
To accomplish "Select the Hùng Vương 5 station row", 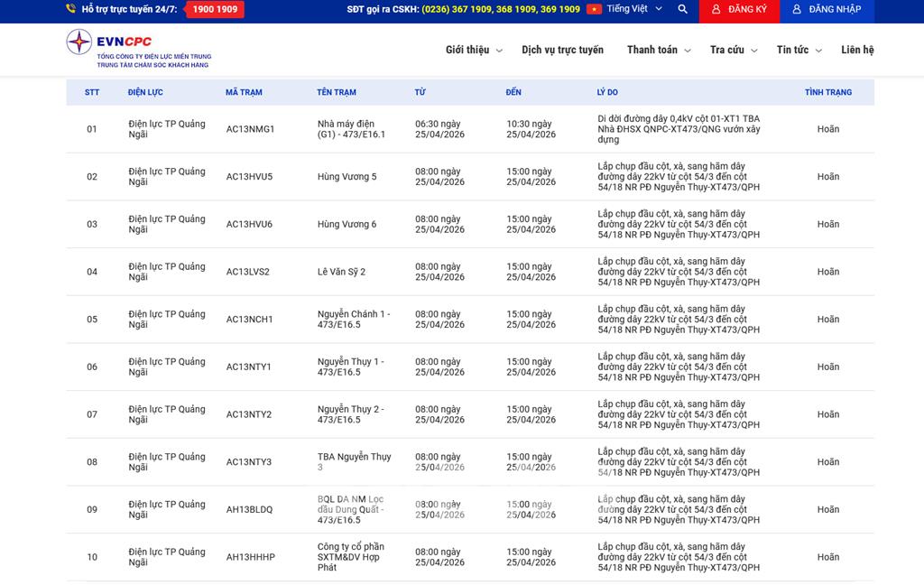I will tap(346, 177).
